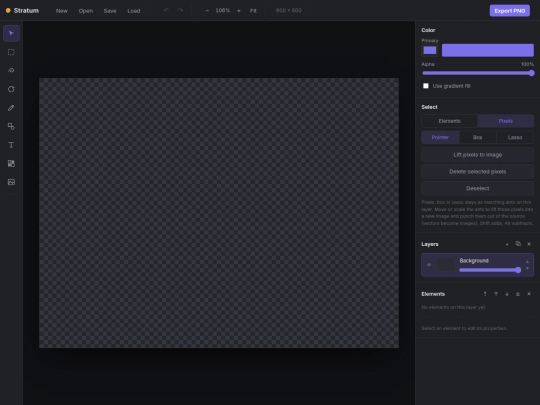Viewport: 540px width, 405px height.
Task: Click the redo arrow in top bar
Action: [180, 10]
